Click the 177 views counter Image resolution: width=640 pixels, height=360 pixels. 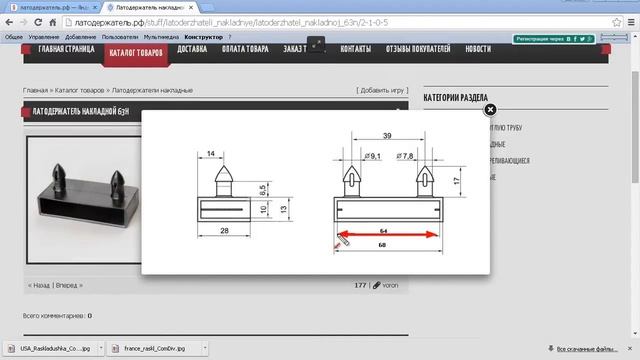360,285
